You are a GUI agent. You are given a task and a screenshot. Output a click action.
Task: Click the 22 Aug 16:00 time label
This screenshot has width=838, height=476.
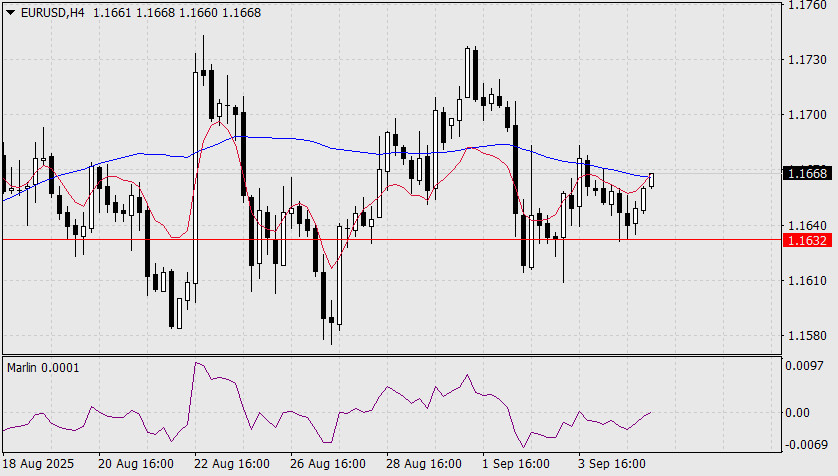point(232,464)
